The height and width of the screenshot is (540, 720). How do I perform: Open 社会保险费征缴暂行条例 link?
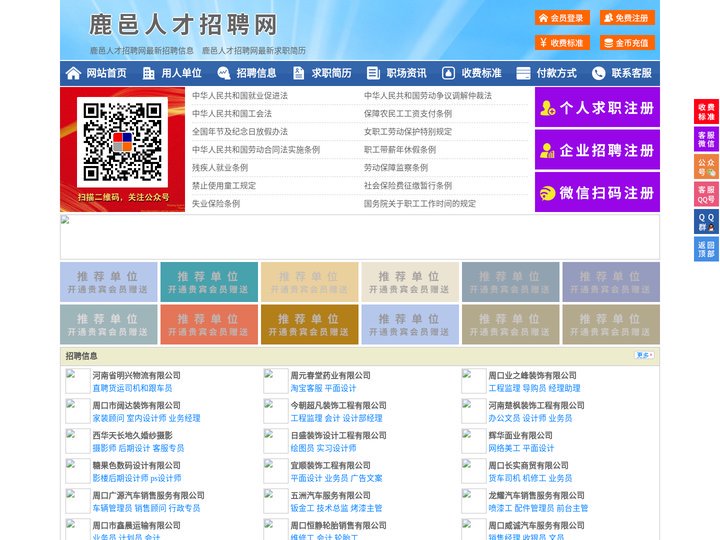click(408, 186)
